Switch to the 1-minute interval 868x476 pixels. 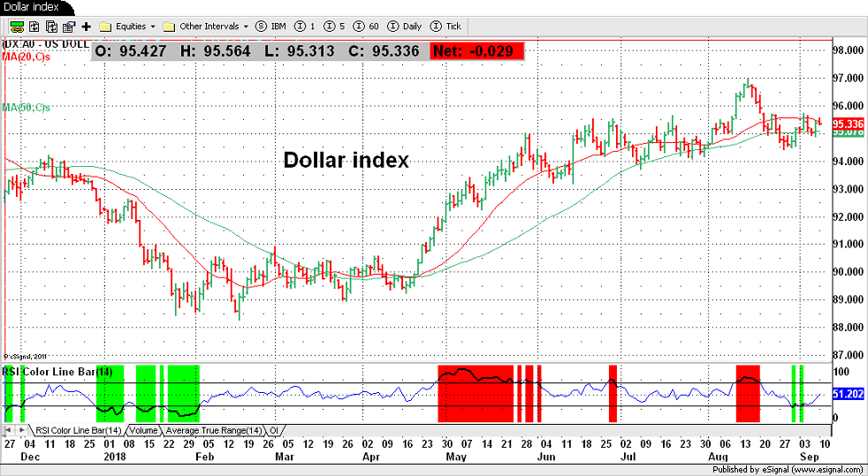coord(306,26)
